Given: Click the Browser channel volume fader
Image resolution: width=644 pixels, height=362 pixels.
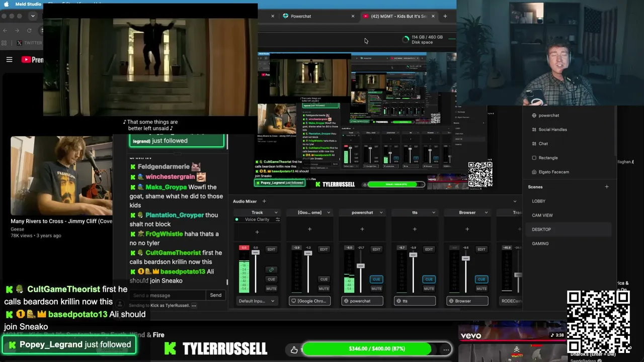Looking at the screenshot, I should click(465, 258).
